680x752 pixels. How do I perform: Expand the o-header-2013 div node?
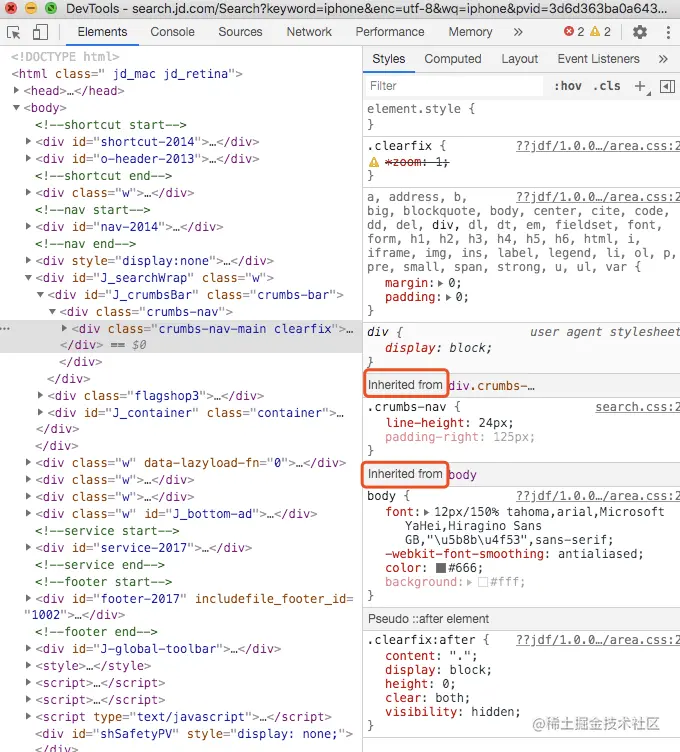[x=28, y=158]
